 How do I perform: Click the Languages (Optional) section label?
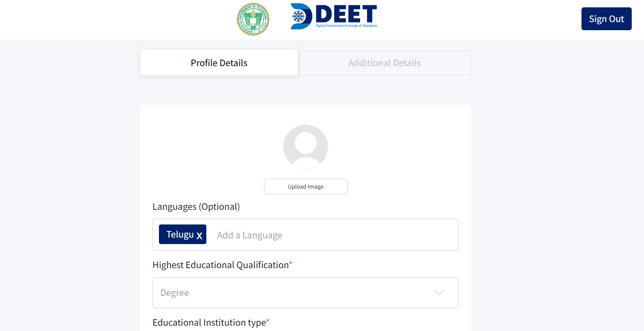[x=196, y=207]
